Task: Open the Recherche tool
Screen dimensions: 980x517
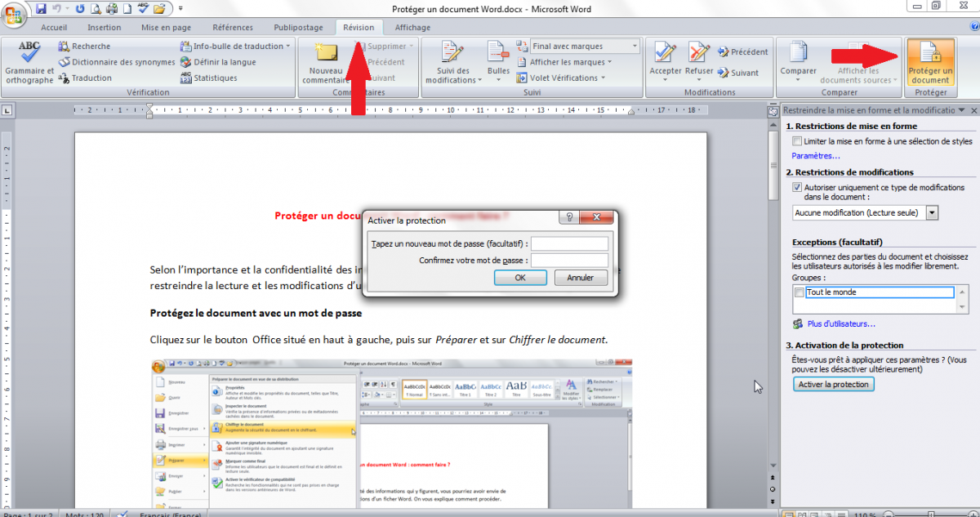Action: (x=84, y=47)
